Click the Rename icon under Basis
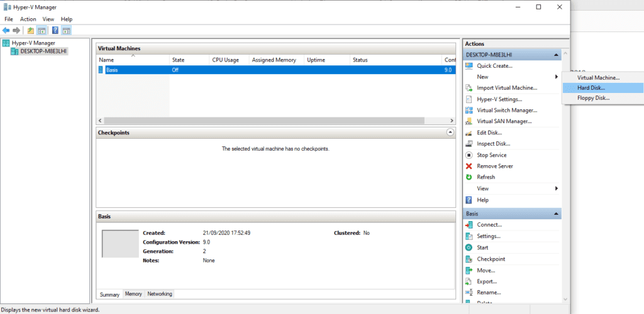Screen dimensions: 644x314 click(469, 293)
